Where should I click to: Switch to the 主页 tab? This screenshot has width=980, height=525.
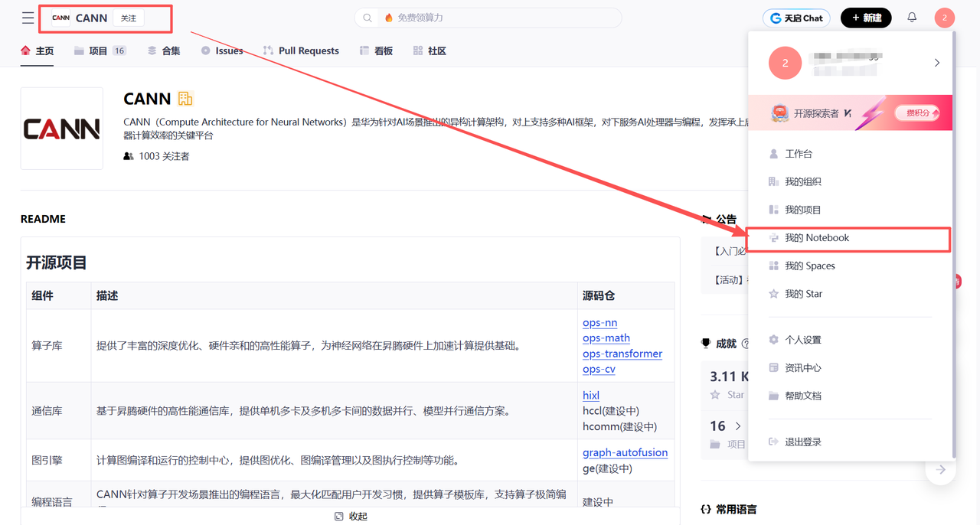click(37, 51)
